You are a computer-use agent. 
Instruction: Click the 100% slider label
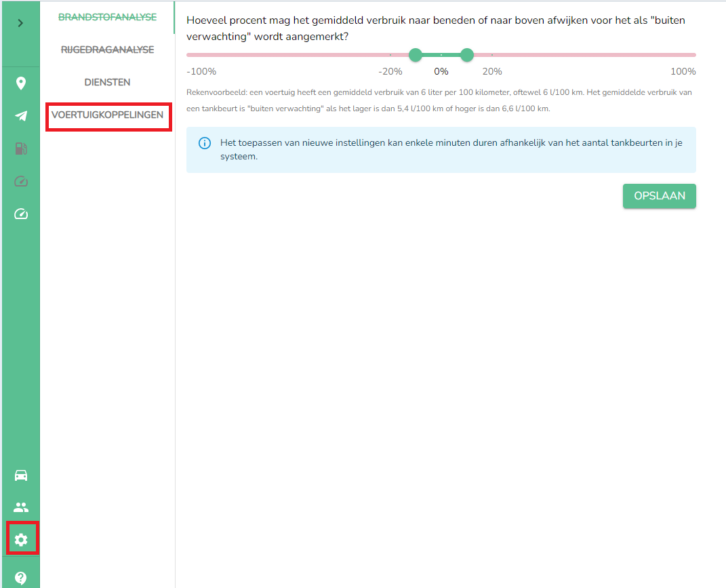pos(683,71)
